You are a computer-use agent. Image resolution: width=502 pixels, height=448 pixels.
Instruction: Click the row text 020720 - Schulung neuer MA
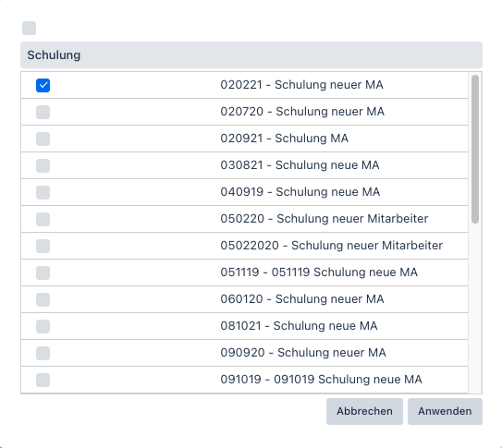pos(302,112)
